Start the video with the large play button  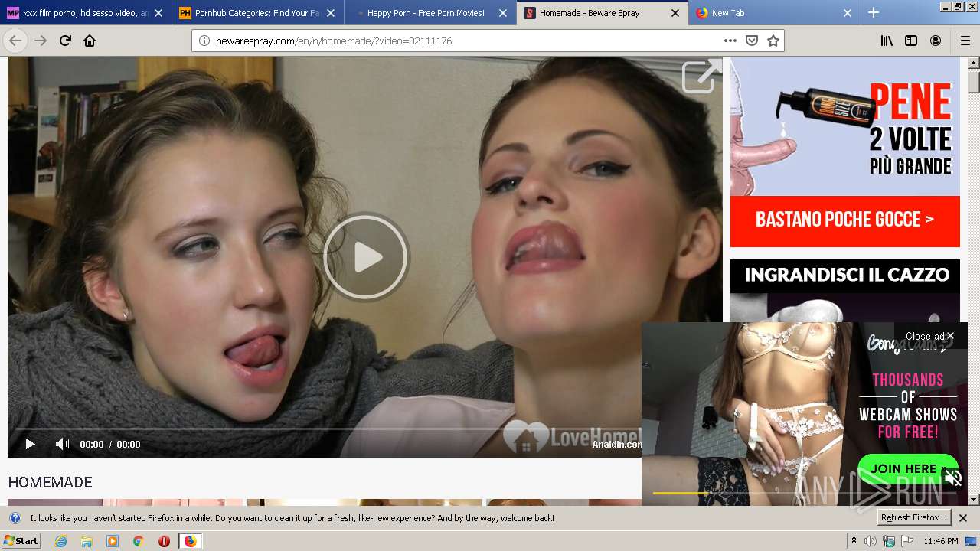click(x=365, y=257)
